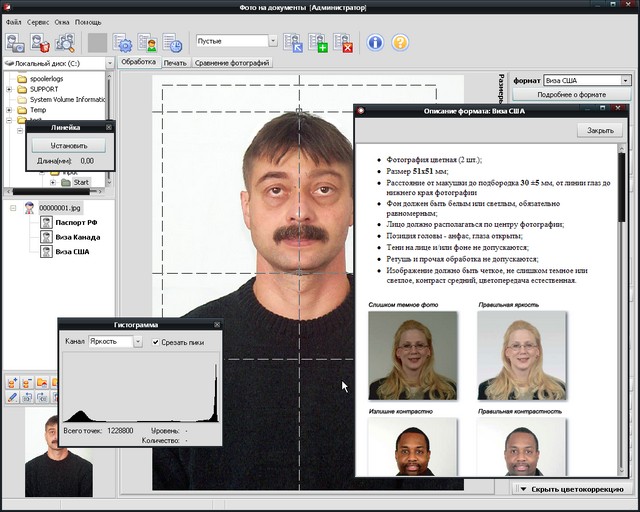Viewport: 640px width, 512px height.
Task: Click the Закрыть button in format description
Action: (x=600, y=130)
